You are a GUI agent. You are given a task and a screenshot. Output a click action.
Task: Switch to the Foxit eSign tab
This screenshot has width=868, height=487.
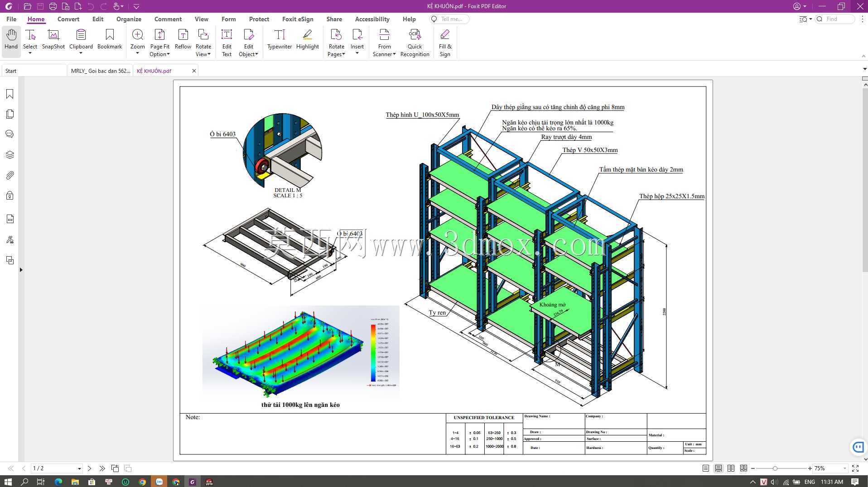298,19
